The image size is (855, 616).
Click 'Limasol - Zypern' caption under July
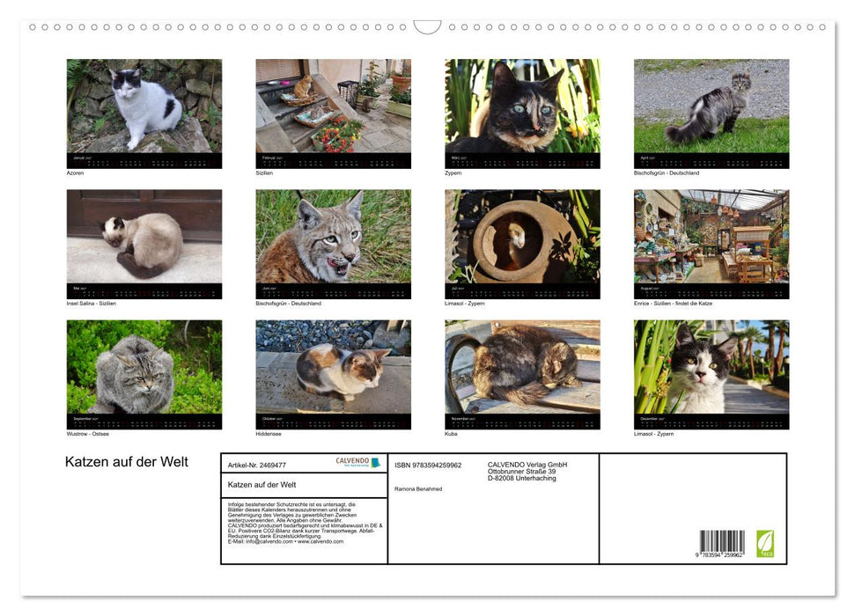tap(465, 303)
